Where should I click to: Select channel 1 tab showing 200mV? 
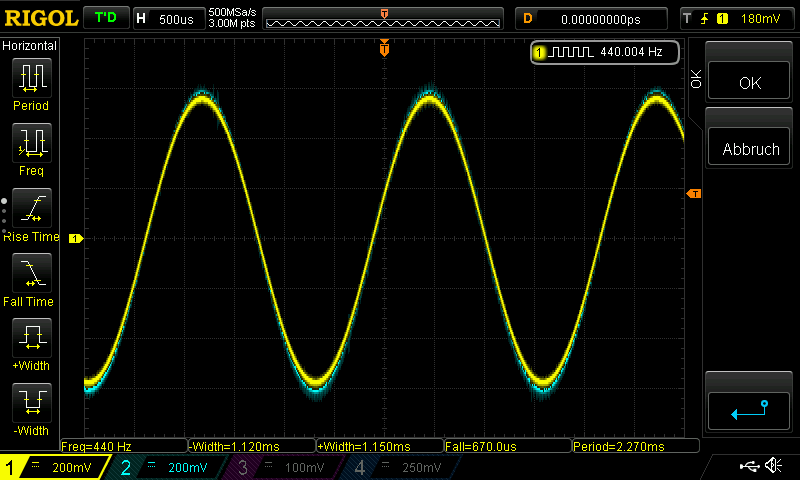click(x=55, y=467)
